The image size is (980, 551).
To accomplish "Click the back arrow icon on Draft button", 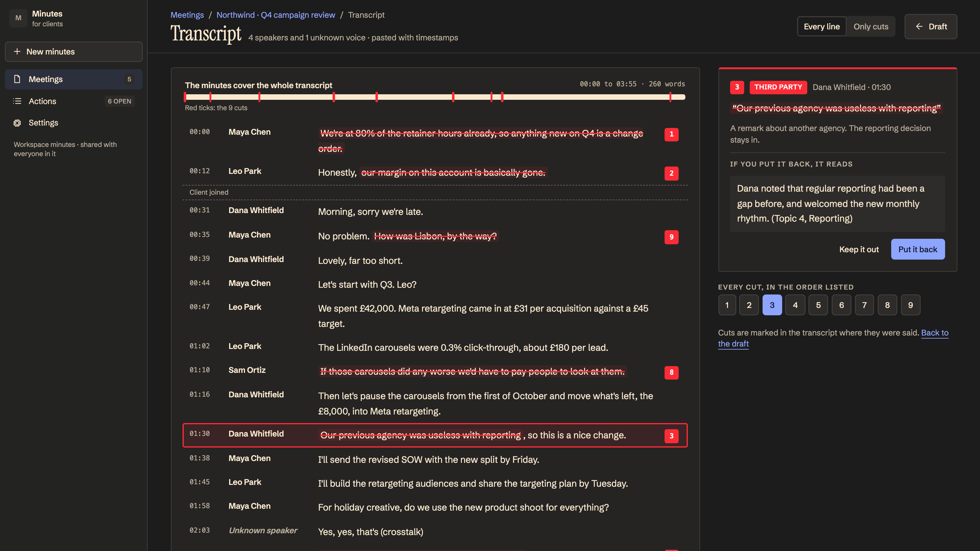I will click(x=919, y=27).
